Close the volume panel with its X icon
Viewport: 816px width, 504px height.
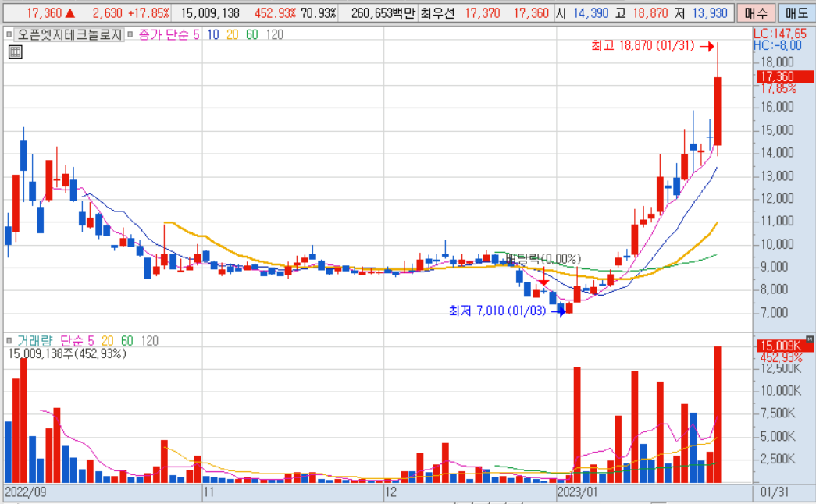(x=810, y=339)
